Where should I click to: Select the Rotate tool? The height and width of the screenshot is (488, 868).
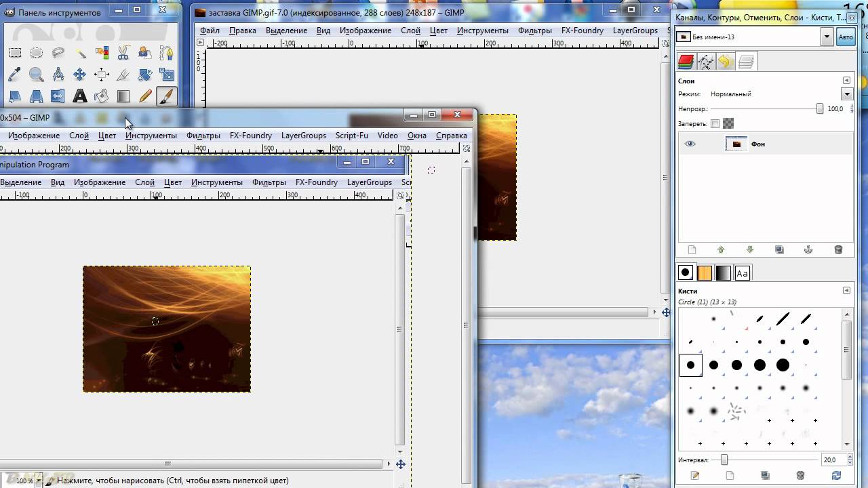coord(145,75)
